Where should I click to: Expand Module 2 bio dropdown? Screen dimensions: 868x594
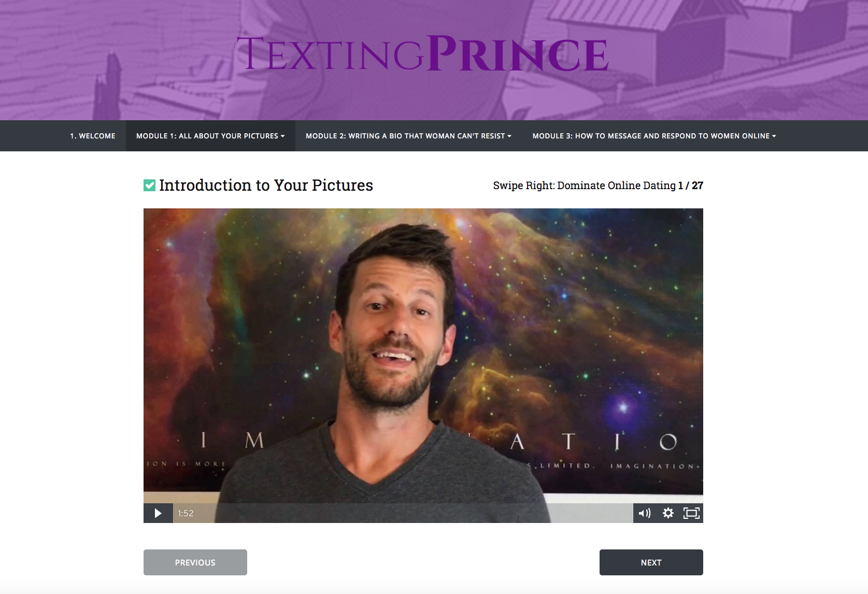click(x=408, y=136)
